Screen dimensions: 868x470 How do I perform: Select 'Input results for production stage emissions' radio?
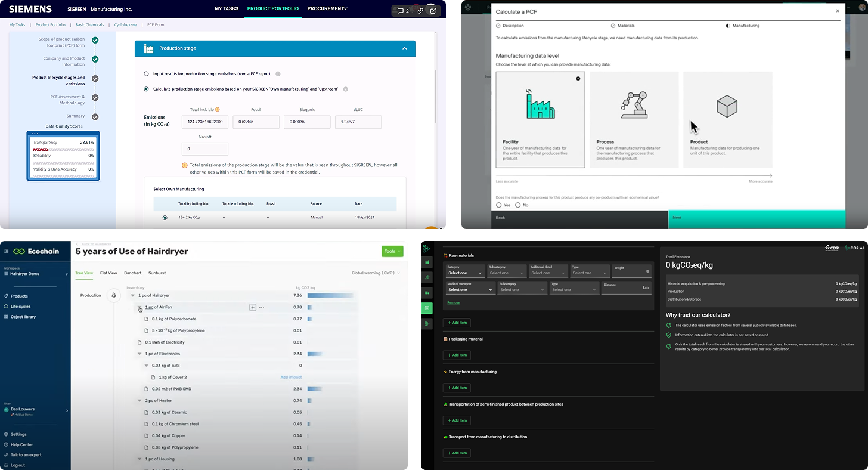click(147, 74)
